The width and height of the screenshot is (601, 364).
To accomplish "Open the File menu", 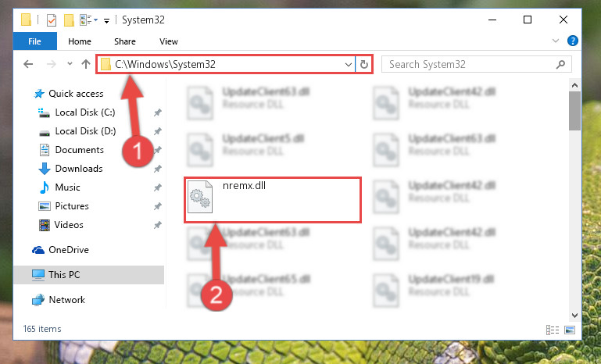I will click(x=34, y=41).
